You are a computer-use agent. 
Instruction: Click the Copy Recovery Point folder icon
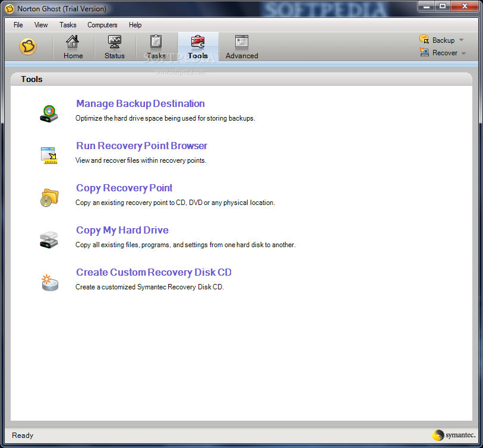click(49, 198)
